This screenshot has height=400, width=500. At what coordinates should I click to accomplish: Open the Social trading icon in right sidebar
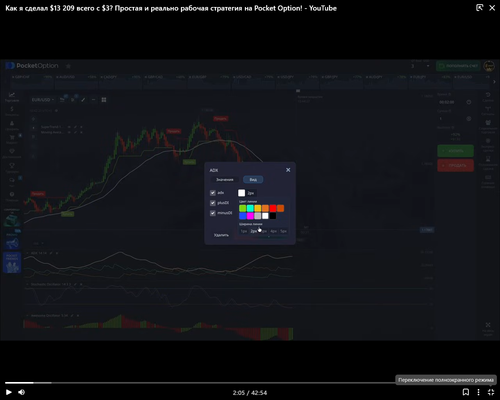pyautogui.click(x=488, y=127)
